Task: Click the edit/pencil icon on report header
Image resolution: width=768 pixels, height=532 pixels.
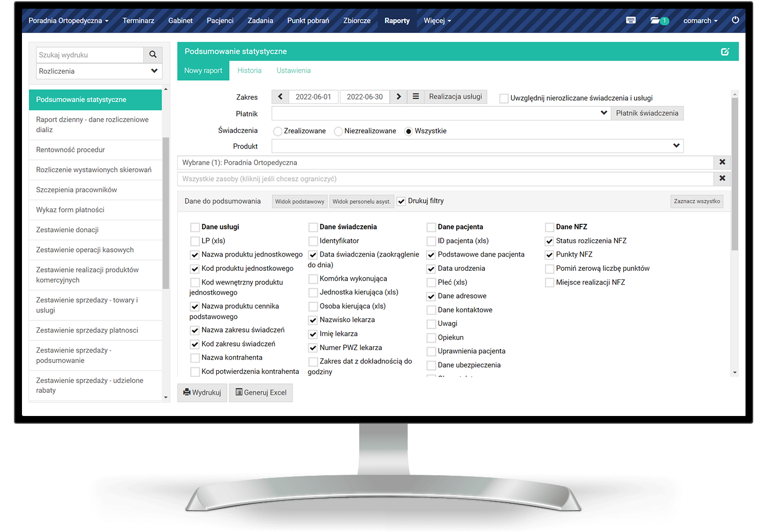Action: 725,51
